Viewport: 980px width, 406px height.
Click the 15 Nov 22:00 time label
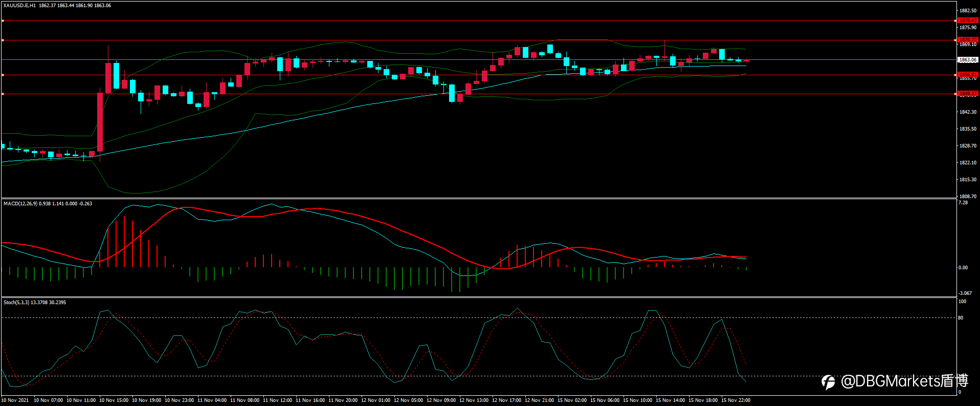pyautogui.click(x=736, y=400)
